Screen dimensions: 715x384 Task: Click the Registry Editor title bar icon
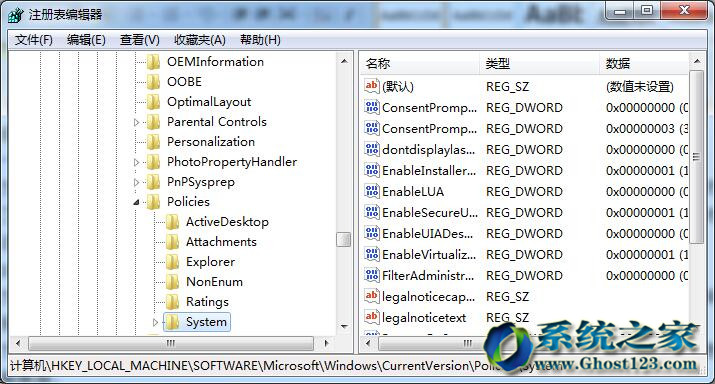[x=16, y=15]
